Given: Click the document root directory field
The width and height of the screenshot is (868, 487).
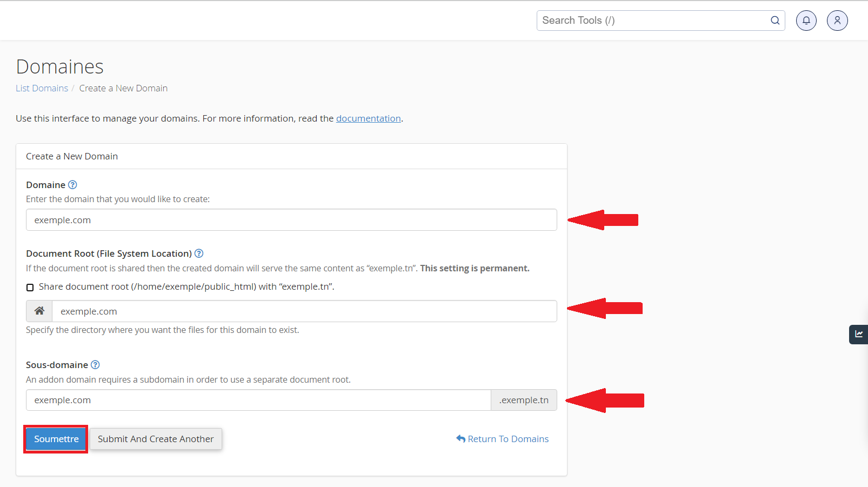Looking at the screenshot, I should coord(304,311).
